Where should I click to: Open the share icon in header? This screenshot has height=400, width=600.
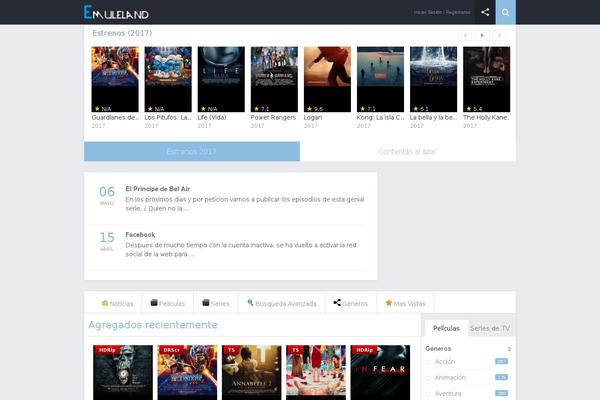pyautogui.click(x=485, y=12)
